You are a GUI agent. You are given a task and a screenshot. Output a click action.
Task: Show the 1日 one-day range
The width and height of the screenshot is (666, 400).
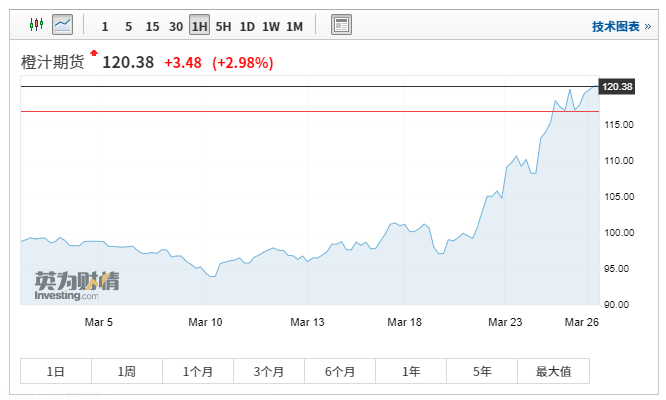56,371
